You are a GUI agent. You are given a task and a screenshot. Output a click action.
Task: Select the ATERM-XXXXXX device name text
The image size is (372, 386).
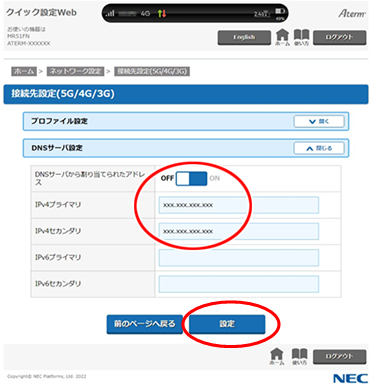(x=29, y=43)
